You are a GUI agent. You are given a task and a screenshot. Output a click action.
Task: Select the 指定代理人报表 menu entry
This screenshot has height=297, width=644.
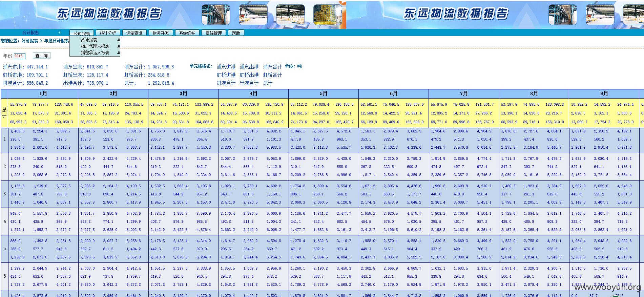pos(95,46)
